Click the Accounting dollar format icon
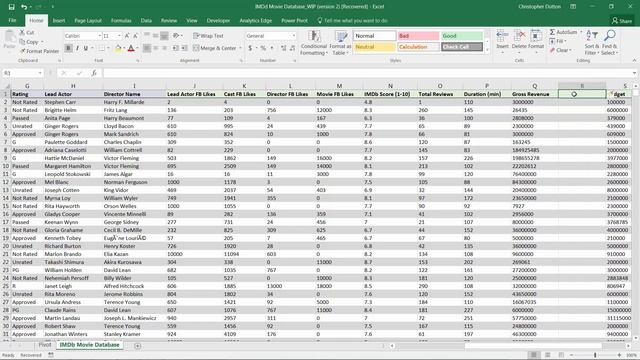 click(250, 48)
